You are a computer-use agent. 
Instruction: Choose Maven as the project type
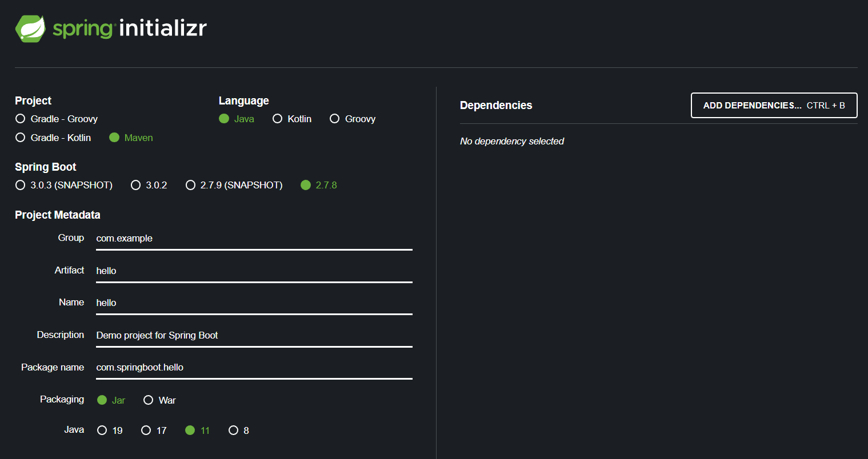point(131,138)
